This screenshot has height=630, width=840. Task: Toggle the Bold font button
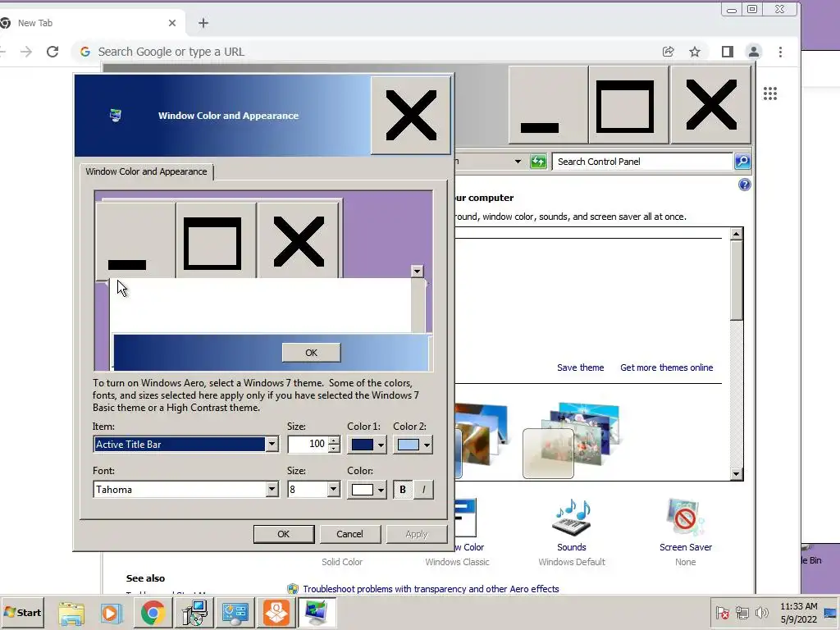(403, 489)
